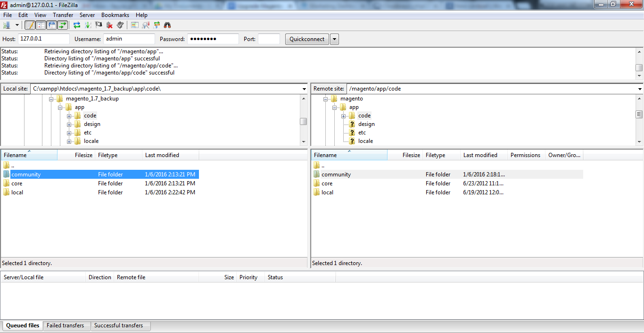Expand the locale folder in local tree
The width and height of the screenshot is (644, 333).
point(69,142)
